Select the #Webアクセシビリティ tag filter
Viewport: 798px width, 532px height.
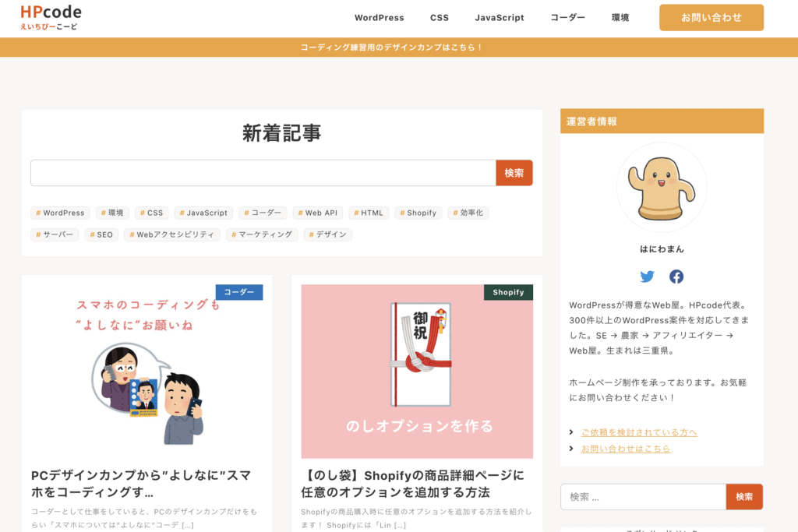coord(171,234)
